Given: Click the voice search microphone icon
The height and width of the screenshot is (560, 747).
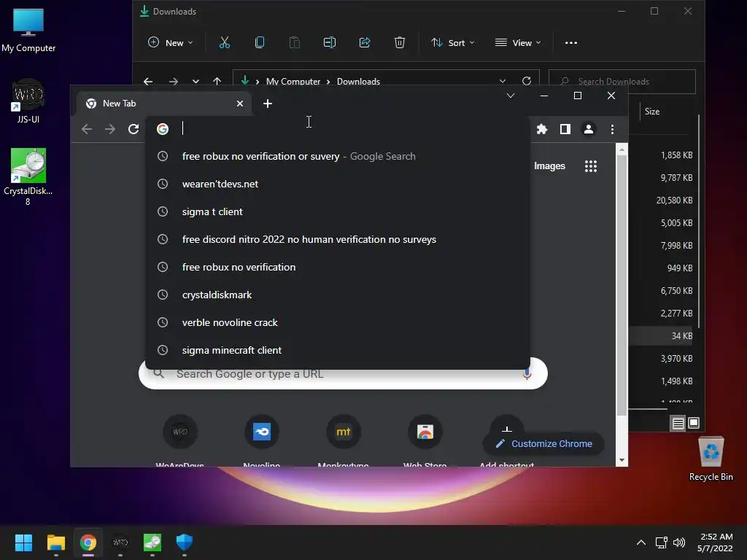Looking at the screenshot, I should [x=527, y=374].
